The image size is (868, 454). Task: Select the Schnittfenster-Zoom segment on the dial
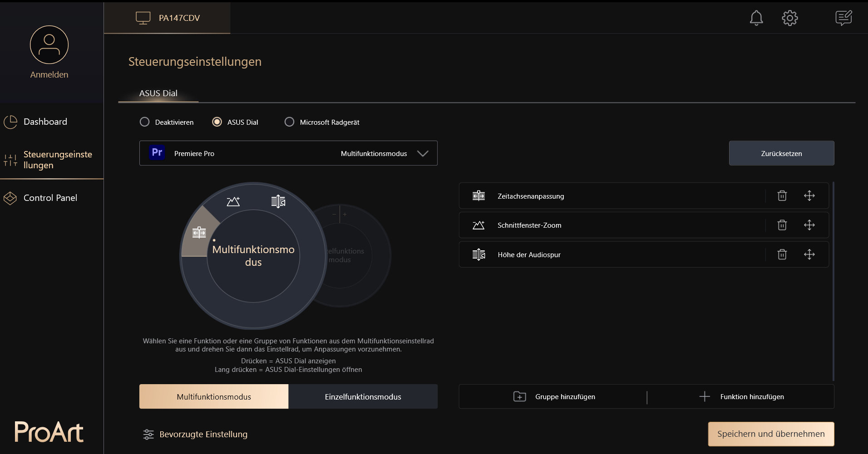[233, 201]
